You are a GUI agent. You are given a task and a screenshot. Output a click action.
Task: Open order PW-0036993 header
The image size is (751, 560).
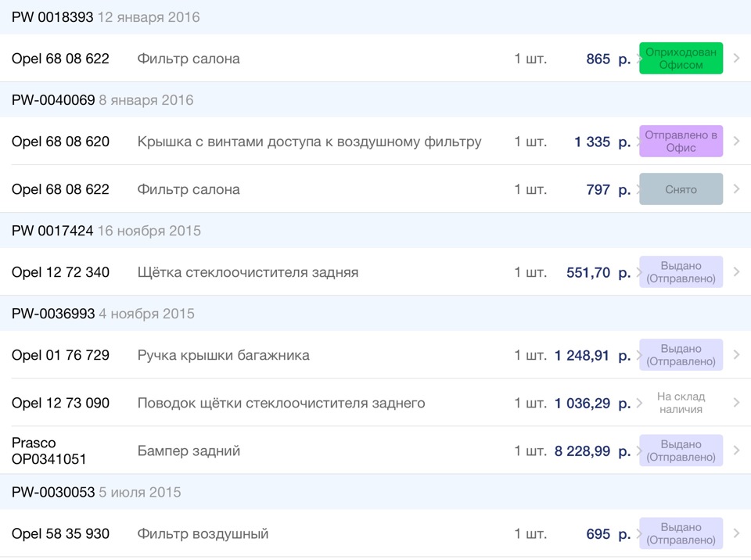pos(53,314)
